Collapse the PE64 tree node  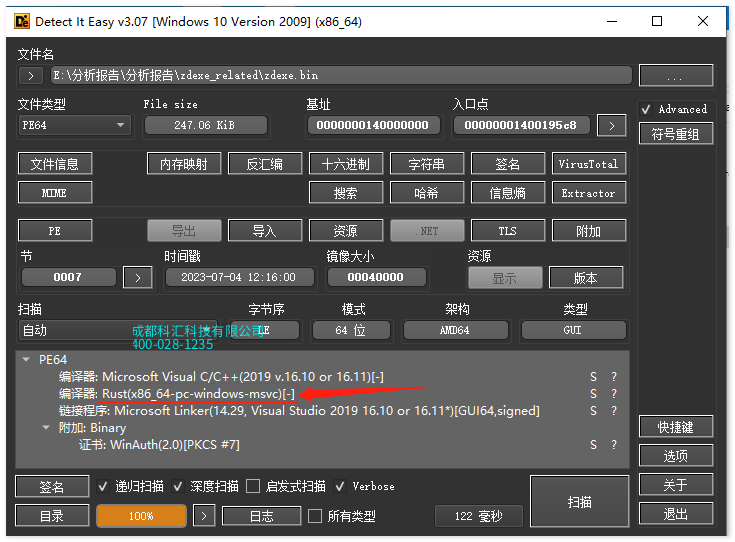[26, 360]
